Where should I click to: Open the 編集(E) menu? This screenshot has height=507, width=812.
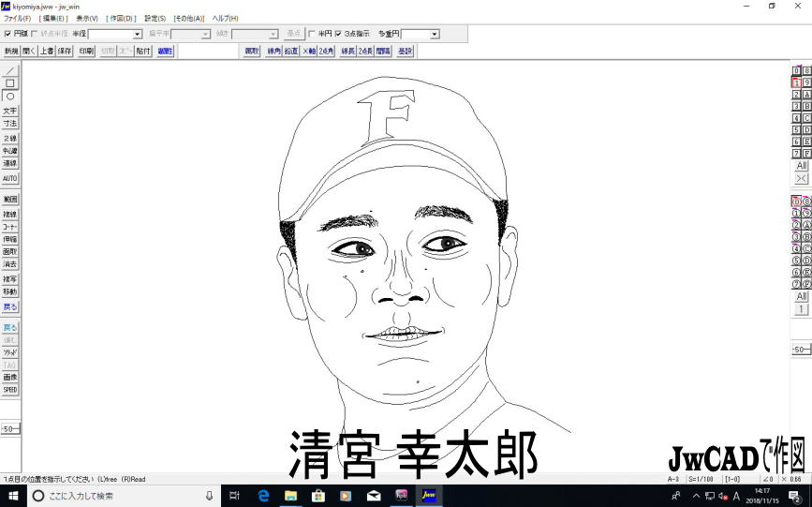tap(53, 18)
